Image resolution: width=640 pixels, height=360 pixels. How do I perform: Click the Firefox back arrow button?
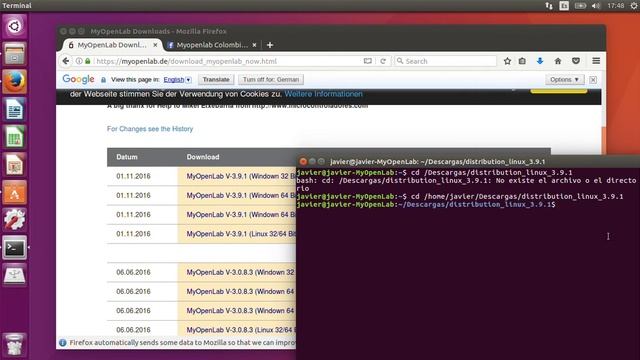click(66, 61)
